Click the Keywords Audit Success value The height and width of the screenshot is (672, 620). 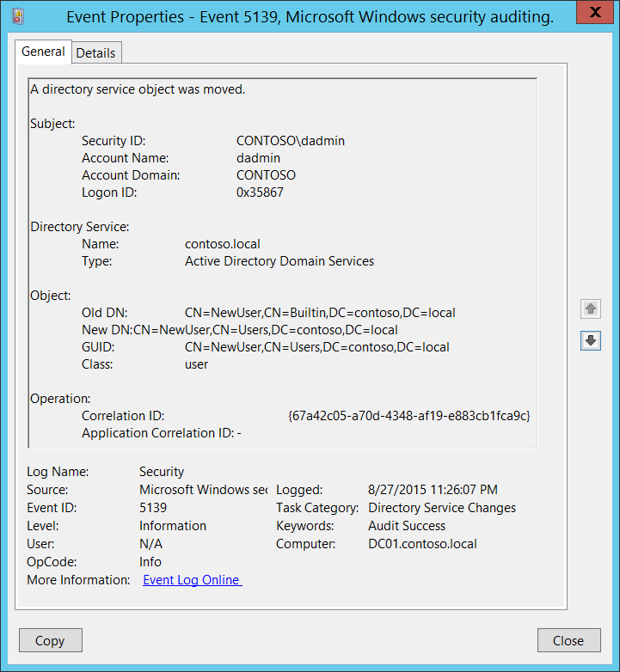click(407, 526)
